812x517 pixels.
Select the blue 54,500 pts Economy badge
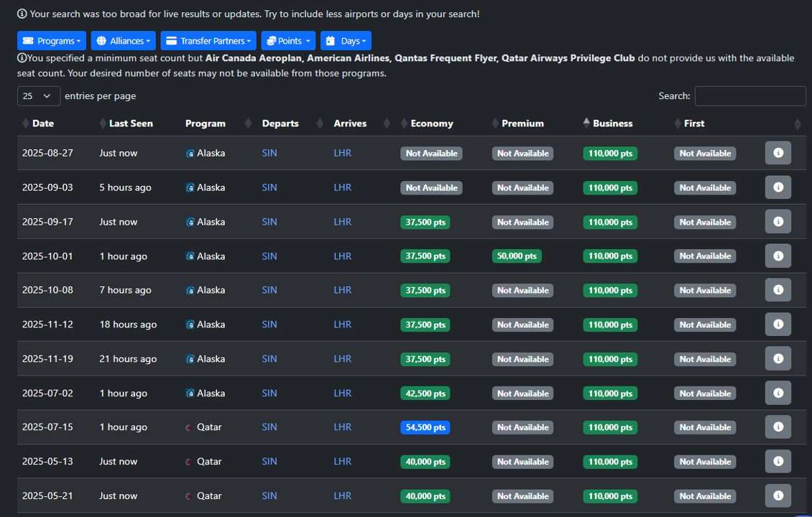[425, 427]
